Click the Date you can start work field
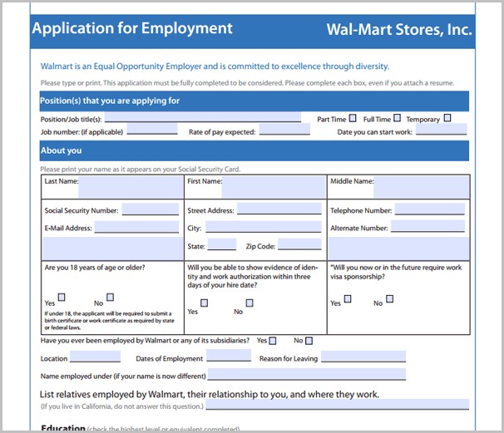This screenshot has height=433, width=504. pos(442,129)
